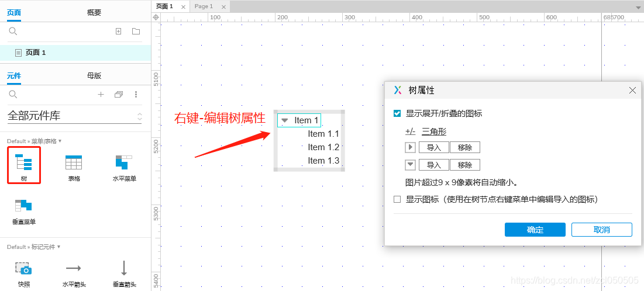Select 页面 1 in the pages list
Viewport: 644px width, 291px height.
click(x=75, y=53)
